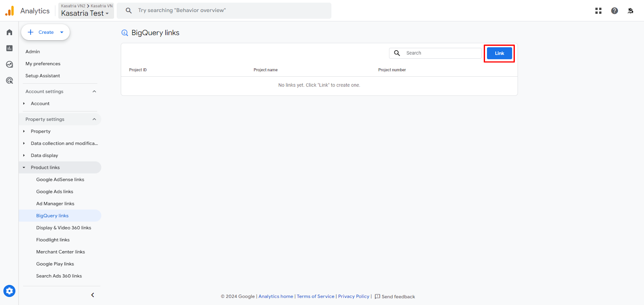Image resolution: width=644 pixels, height=305 pixels.
Task: Open the Privacy Policy link
Action: (x=353, y=297)
